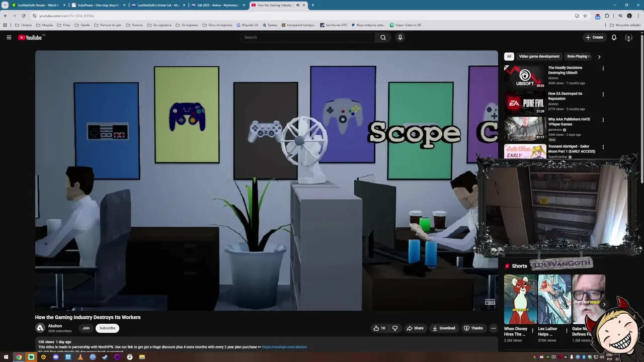This screenshot has height=362, width=644.
Task: Open Steam from the taskbar
Action: [105, 357]
